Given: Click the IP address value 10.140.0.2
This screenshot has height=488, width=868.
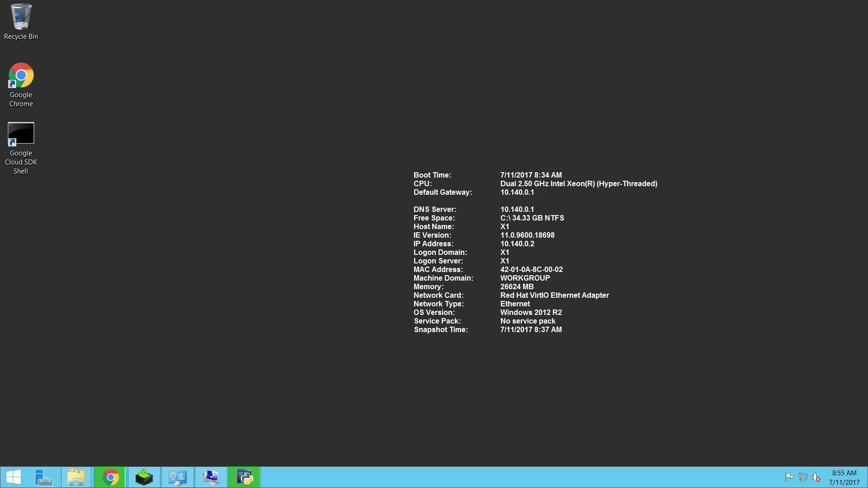Looking at the screenshot, I should click(x=517, y=244).
